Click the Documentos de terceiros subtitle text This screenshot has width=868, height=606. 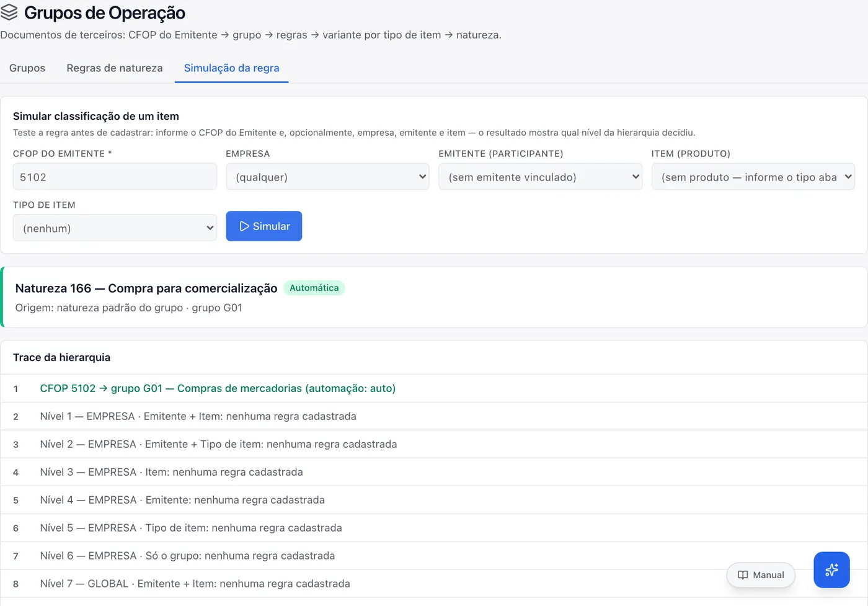click(x=250, y=35)
